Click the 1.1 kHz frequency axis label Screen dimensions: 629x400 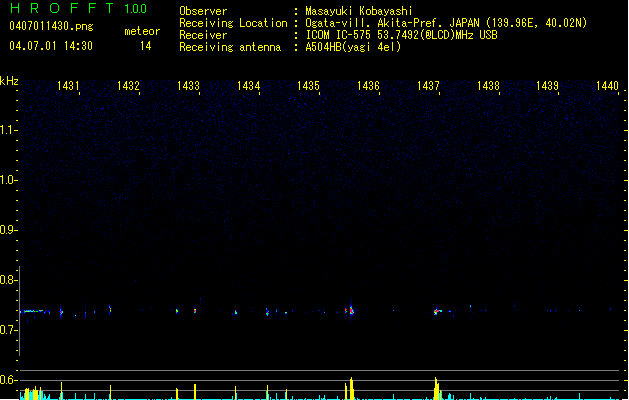(x=8, y=130)
